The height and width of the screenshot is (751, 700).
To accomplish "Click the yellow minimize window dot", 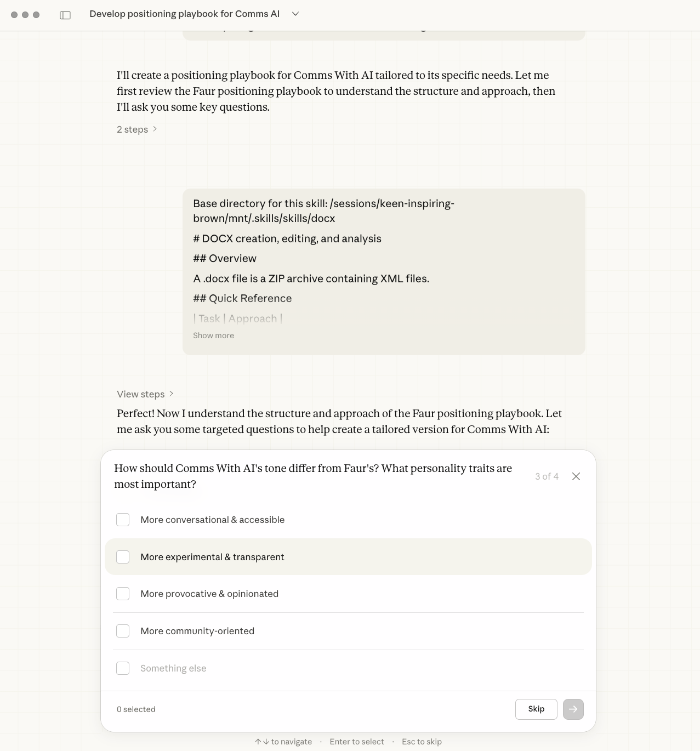I will [x=25, y=15].
